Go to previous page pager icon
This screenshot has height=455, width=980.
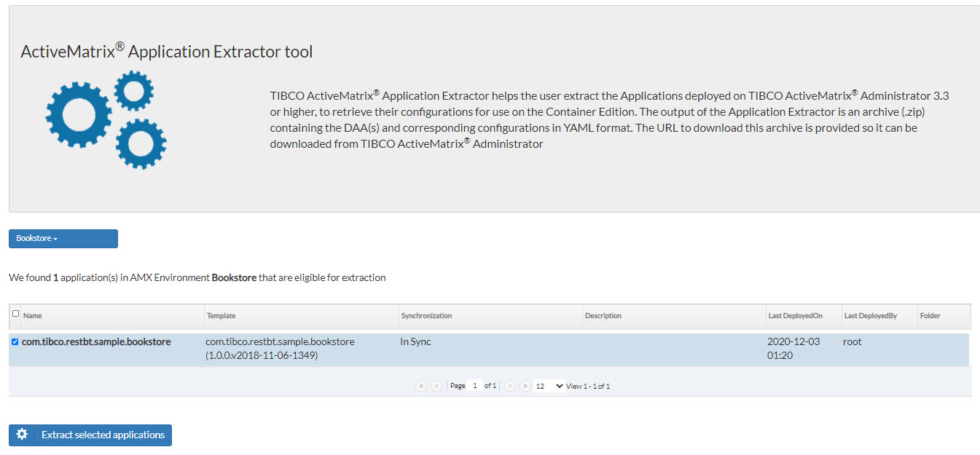436,386
